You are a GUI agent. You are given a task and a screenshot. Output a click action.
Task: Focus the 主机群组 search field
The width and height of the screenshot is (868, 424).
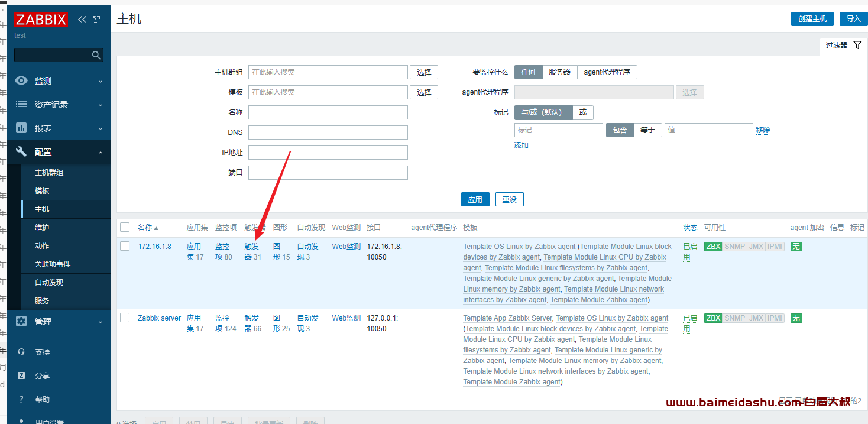[x=328, y=72]
